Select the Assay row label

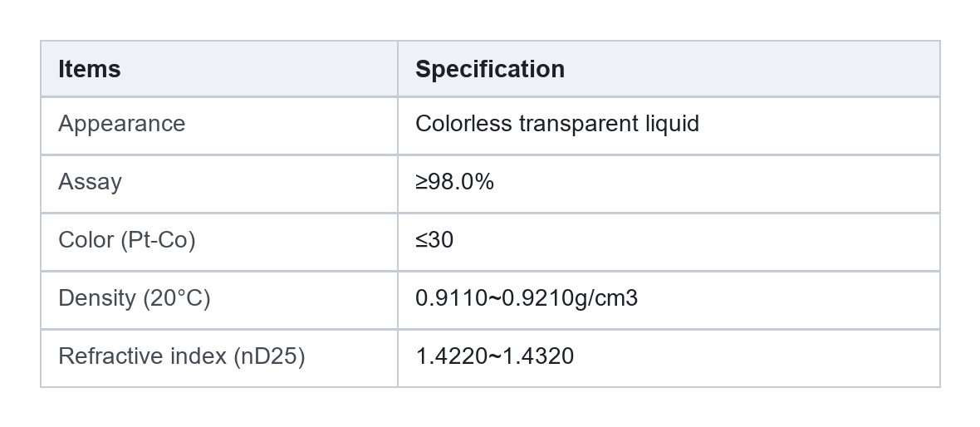[90, 182]
